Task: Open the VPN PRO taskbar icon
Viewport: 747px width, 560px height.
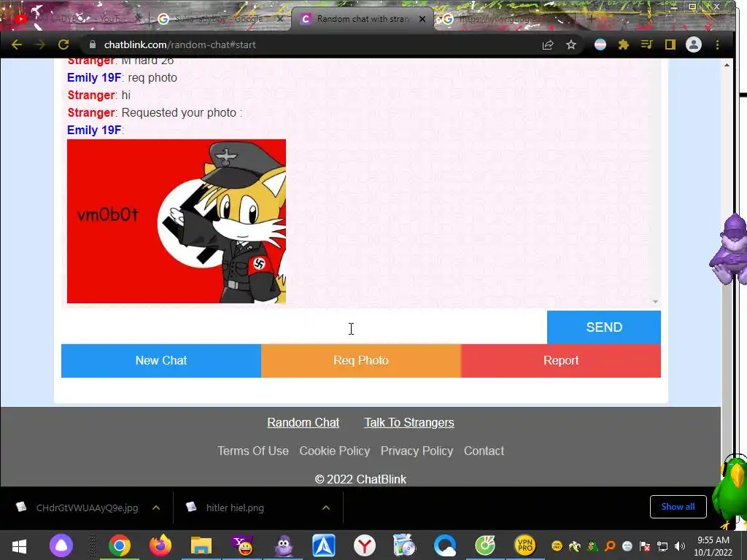Action: coord(525,545)
